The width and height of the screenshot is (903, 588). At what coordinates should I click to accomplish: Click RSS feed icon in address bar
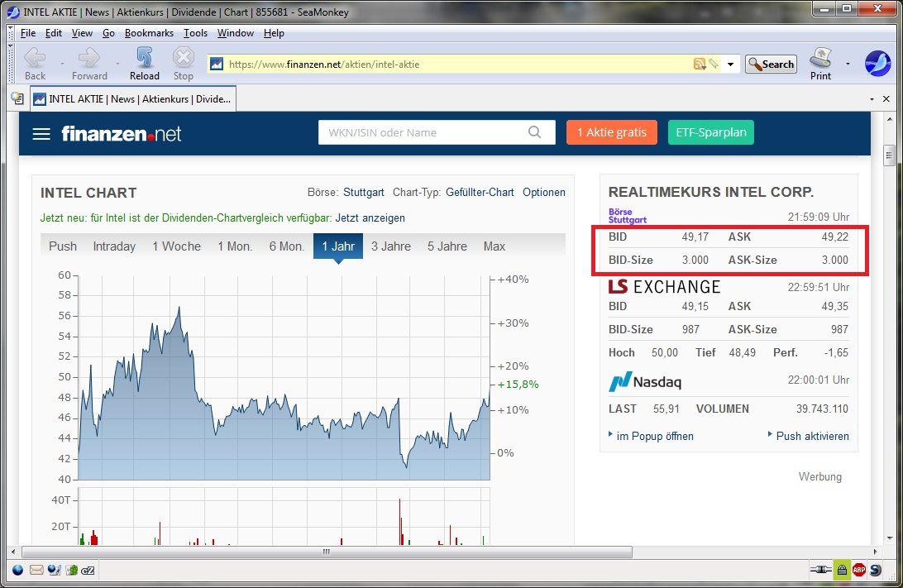point(699,64)
